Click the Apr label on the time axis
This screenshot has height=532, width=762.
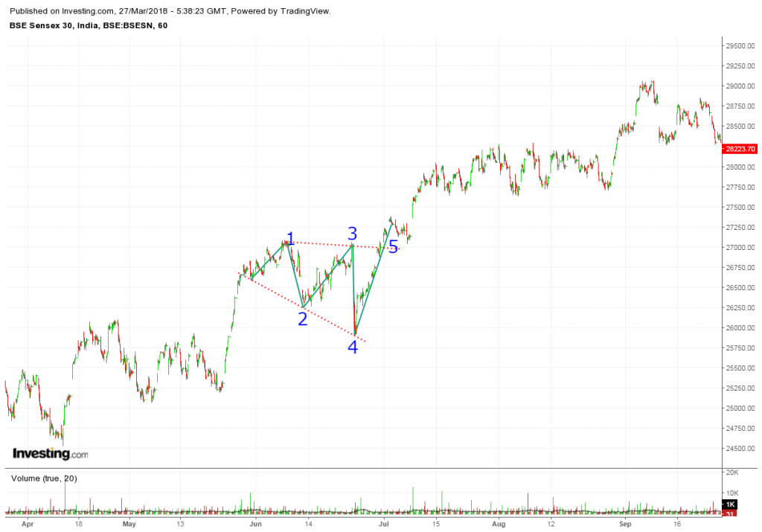point(27,524)
